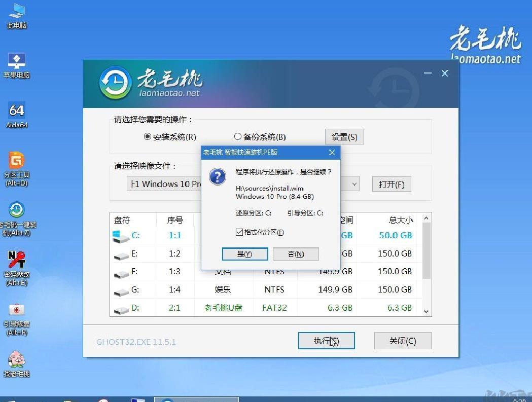The height and width of the screenshot is (402, 532).
Task: Select the 1:2 index cell
Action: point(175,253)
